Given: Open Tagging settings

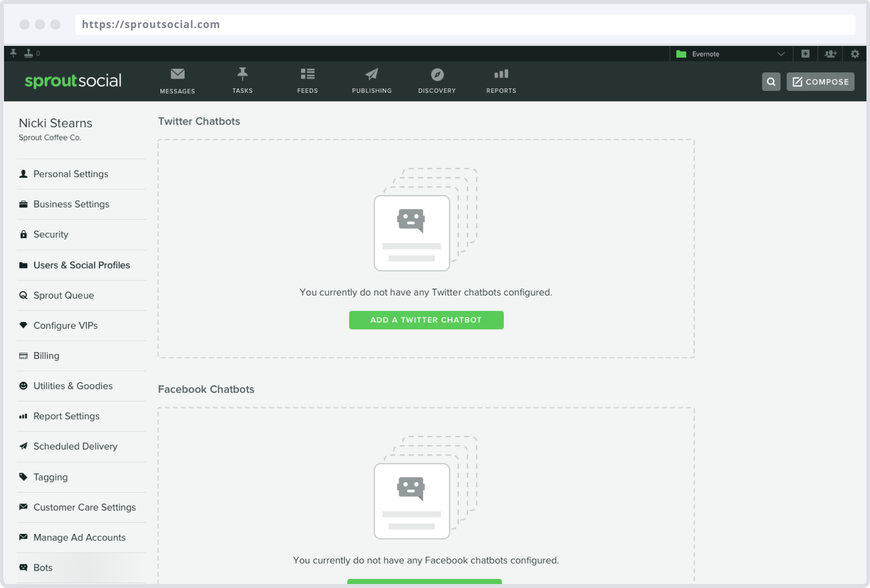Looking at the screenshot, I should click(81, 477).
